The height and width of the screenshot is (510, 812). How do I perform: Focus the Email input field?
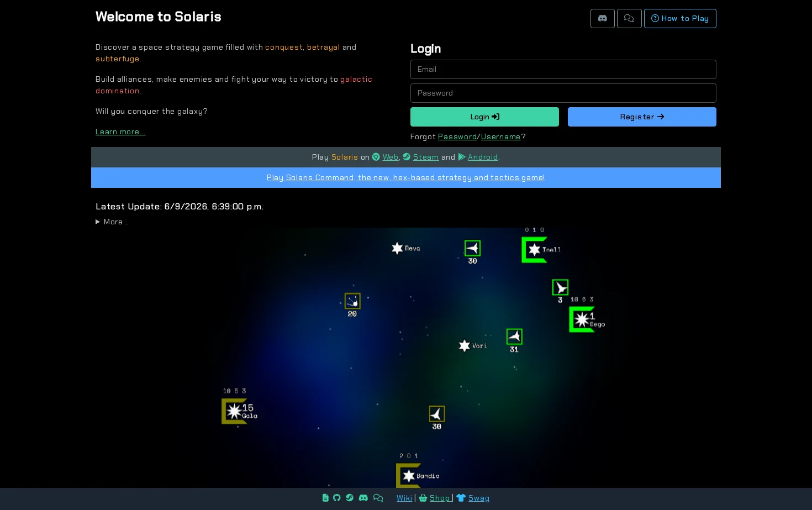(563, 69)
